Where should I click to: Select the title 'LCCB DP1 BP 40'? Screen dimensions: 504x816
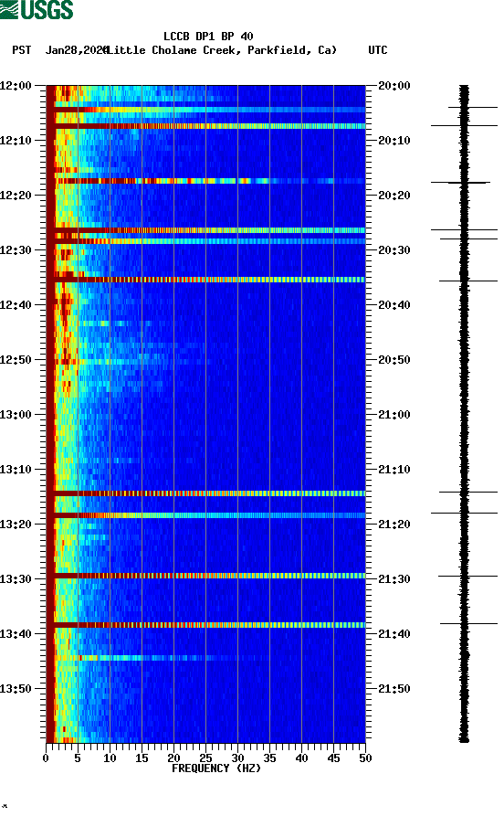(208, 37)
